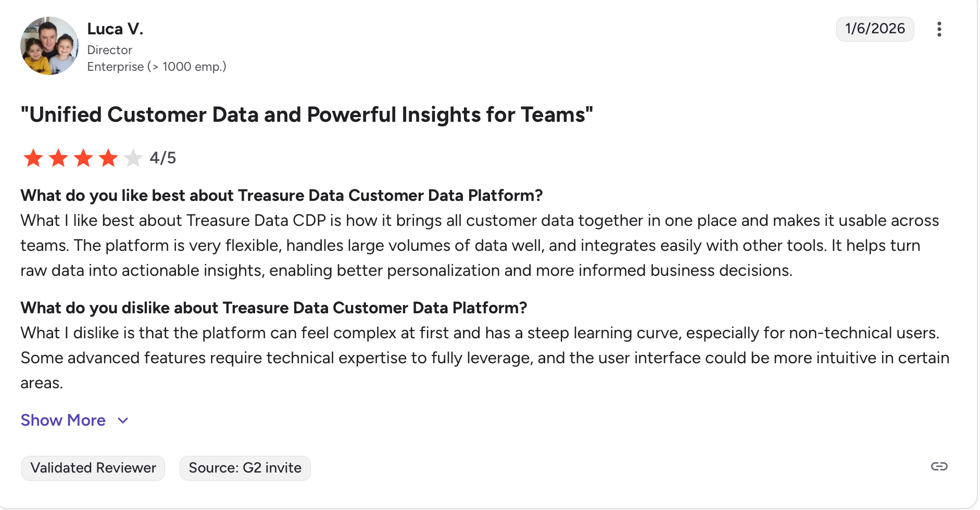
Task: Click the reviewer name Luca V.
Action: click(x=115, y=29)
